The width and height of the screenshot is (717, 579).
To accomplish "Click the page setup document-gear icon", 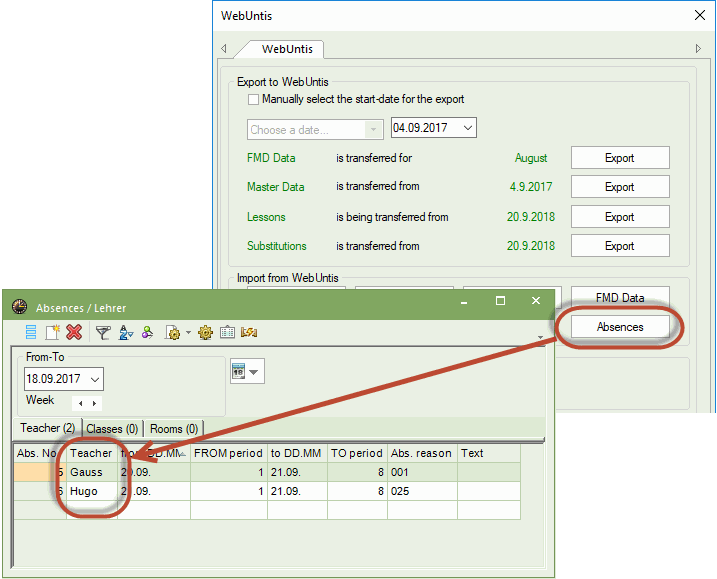I will pos(173,332).
